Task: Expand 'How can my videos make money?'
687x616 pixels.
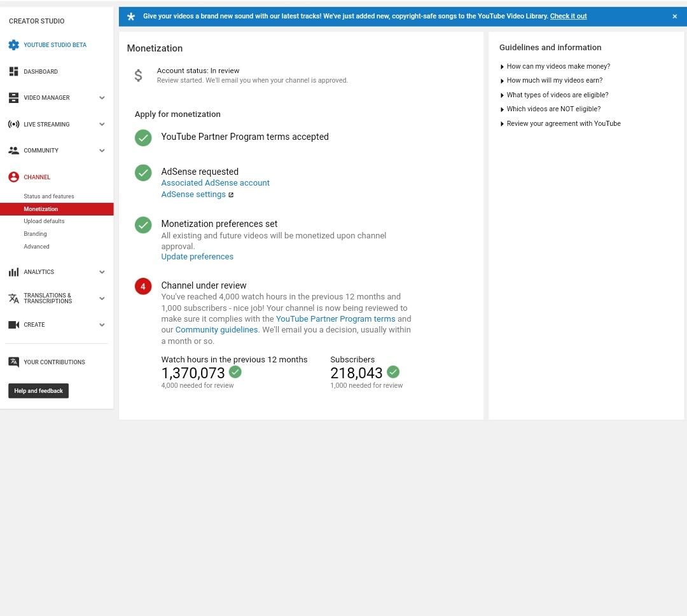Action: pos(555,67)
